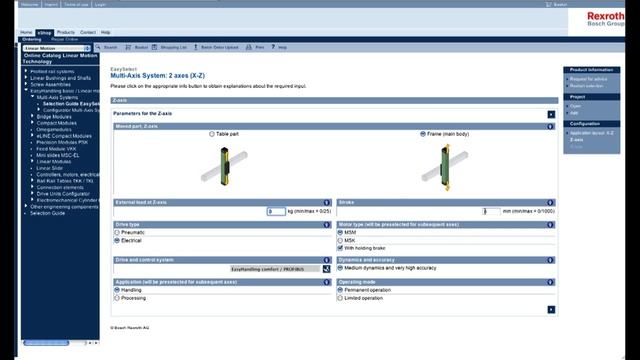Expand Profiled rail systems tree node
The height and width of the screenshot is (360, 640).
pyautogui.click(x=26, y=71)
